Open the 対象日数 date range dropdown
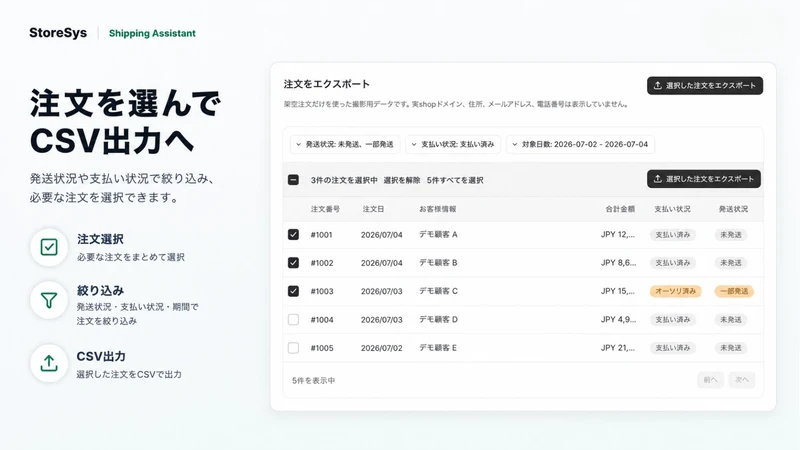The width and height of the screenshot is (800, 450). click(x=580, y=144)
